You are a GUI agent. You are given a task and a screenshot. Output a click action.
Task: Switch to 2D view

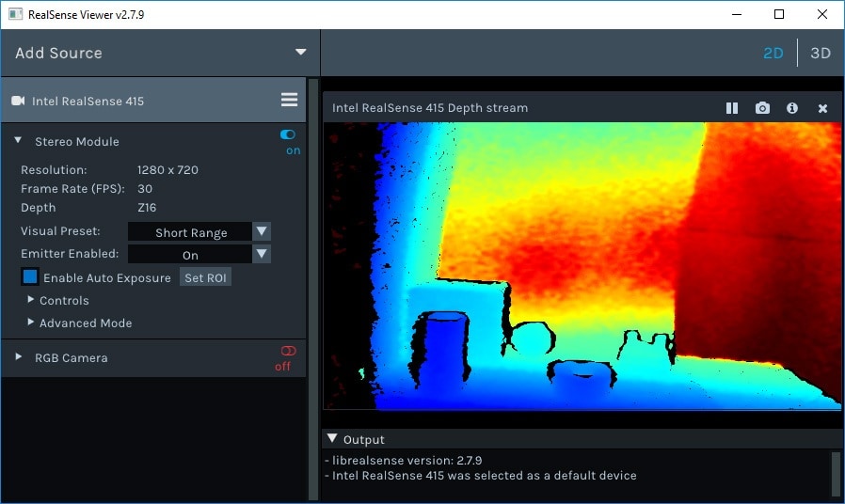point(773,53)
